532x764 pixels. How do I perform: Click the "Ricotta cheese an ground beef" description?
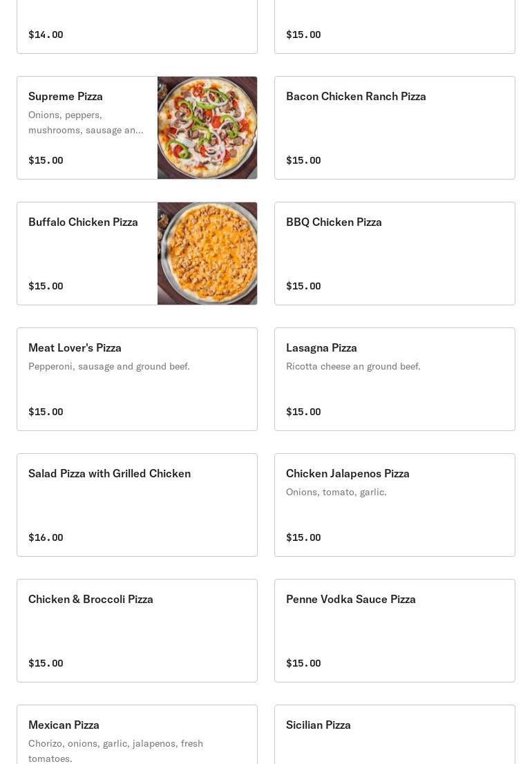click(353, 366)
